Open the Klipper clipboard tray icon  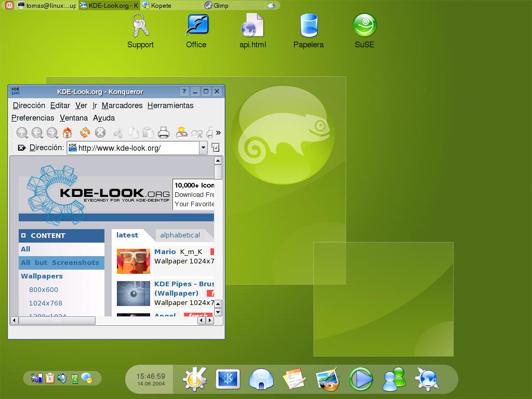point(50,378)
